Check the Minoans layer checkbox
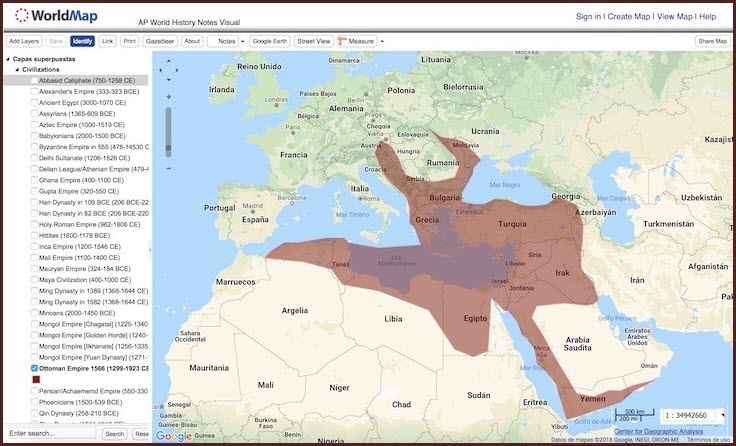 point(35,313)
